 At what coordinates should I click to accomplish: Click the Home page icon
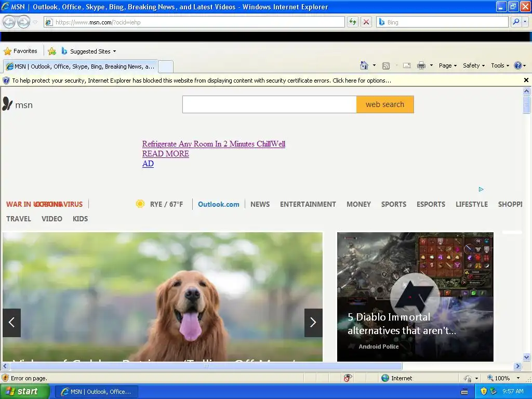pyautogui.click(x=364, y=65)
